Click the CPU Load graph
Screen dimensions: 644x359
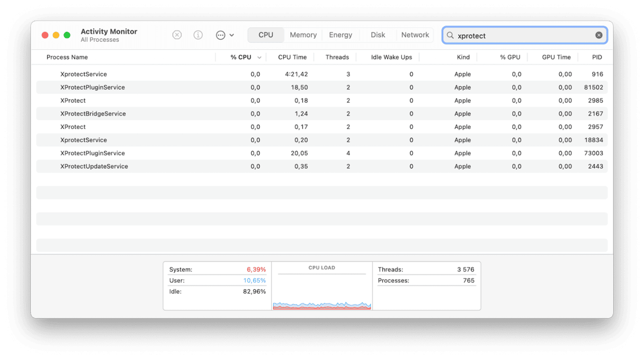[x=321, y=289]
